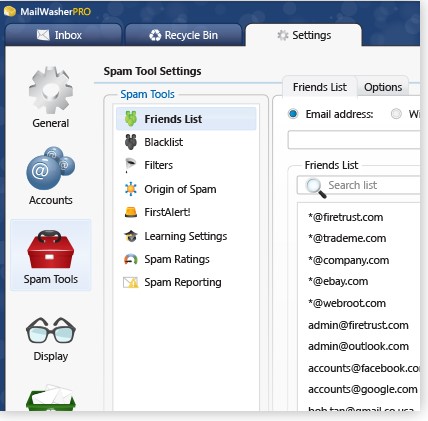Image resolution: width=428 pixels, height=421 pixels.
Task: Click the email address input field
Action: click(354, 140)
